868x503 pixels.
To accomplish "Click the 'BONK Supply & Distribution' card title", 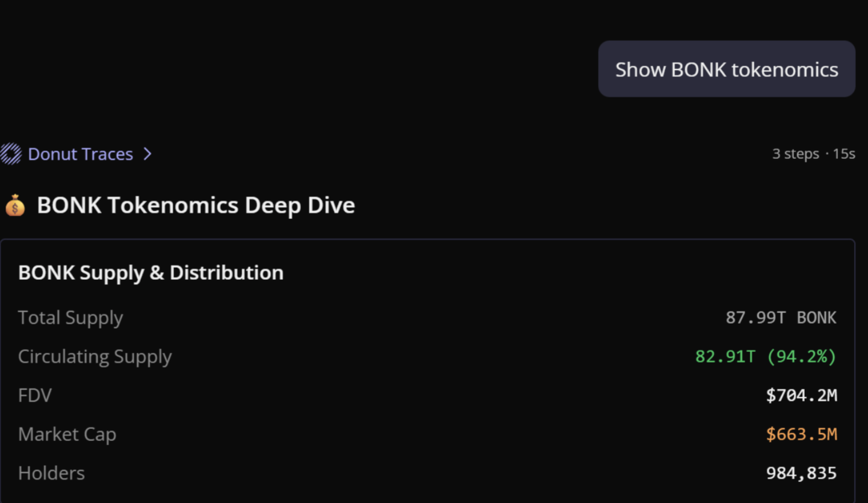I will point(150,273).
